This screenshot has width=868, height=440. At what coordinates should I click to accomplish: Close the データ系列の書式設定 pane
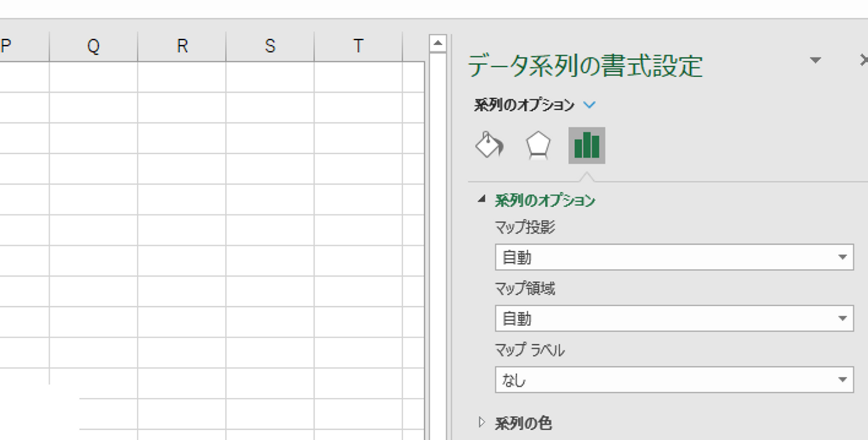tap(863, 60)
